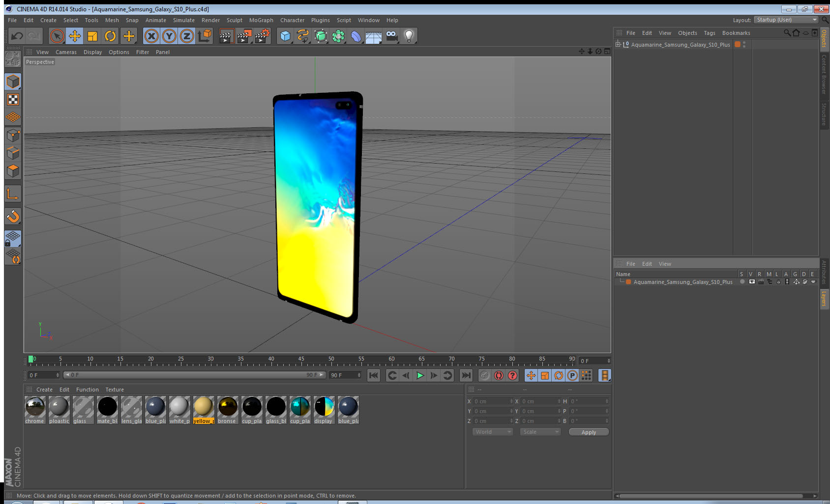
Task: Click the Objects vertical tab
Action: click(824, 38)
